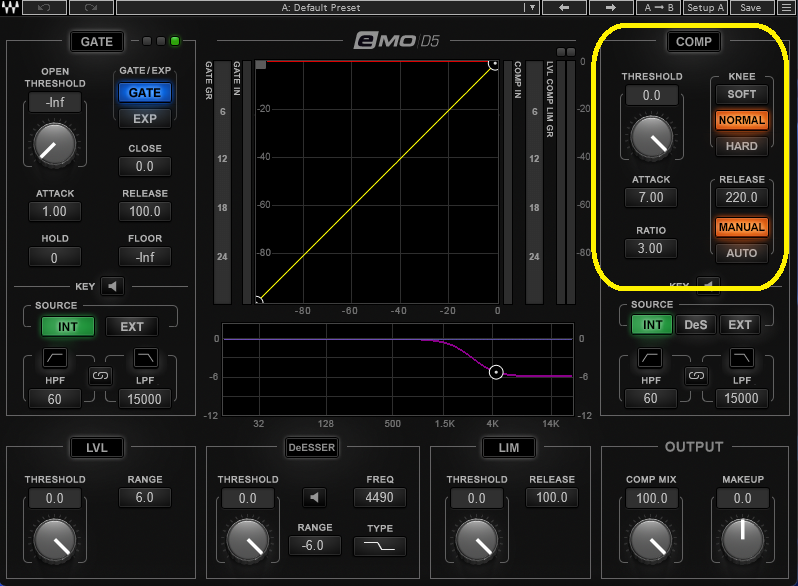Image resolution: width=798 pixels, height=586 pixels.
Task: Toggle the COMP section on/off button
Action: [693, 42]
